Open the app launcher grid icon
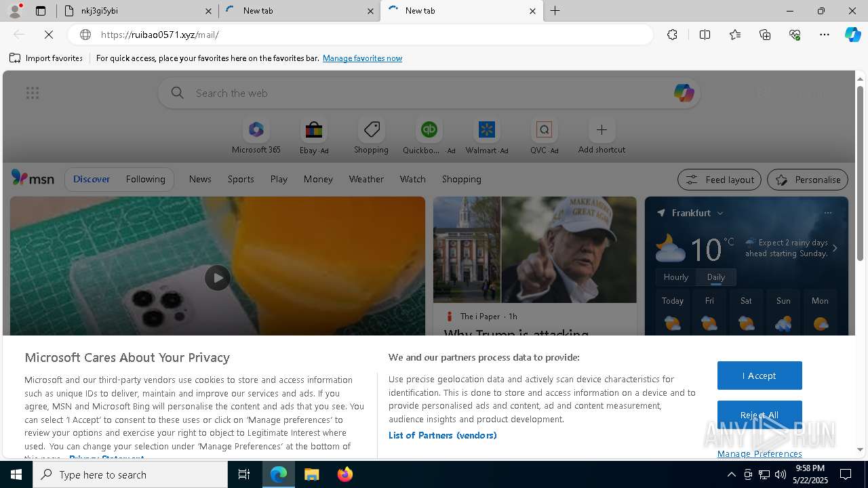The height and width of the screenshot is (488, 868). click(33, 93)
